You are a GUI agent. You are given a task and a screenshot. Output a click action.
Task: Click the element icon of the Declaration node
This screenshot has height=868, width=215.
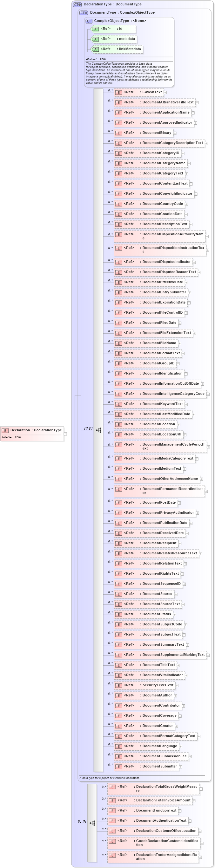click(5, 430)
